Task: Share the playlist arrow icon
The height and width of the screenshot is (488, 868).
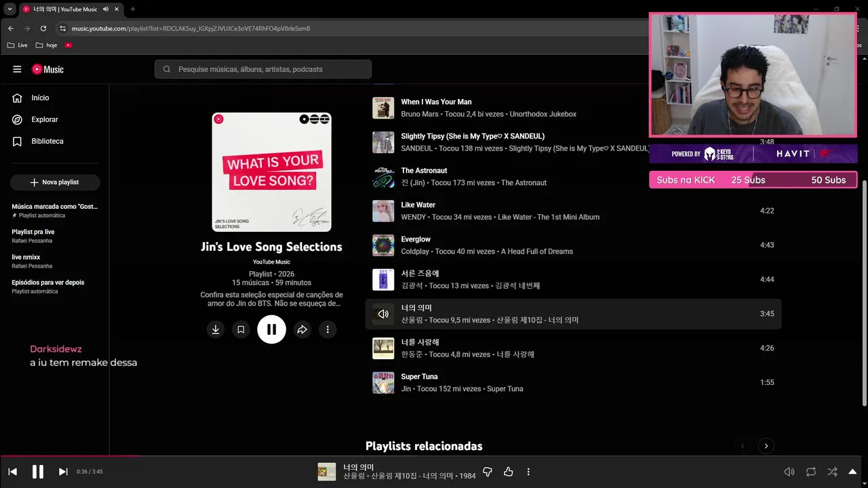Action: pos(302,329)
